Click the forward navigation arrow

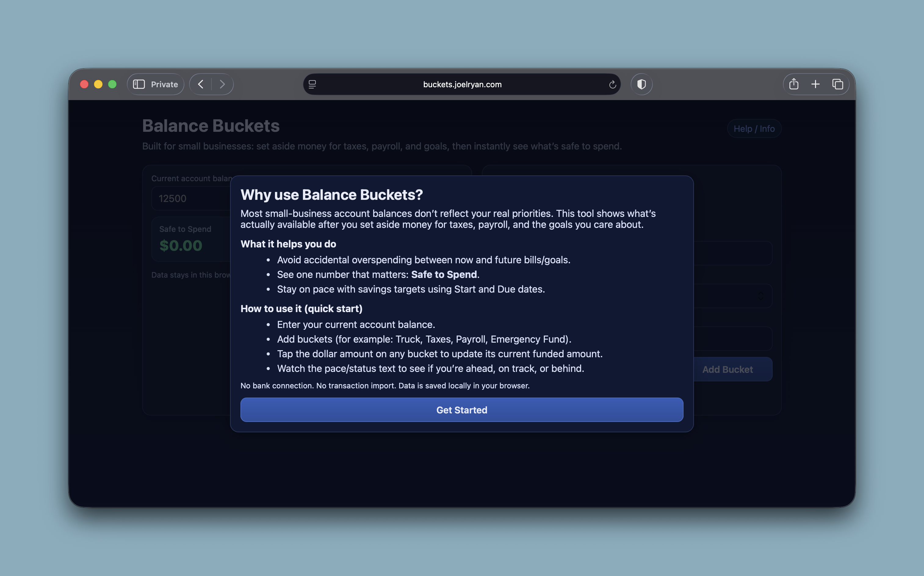pyautogui.click(x=222, y=84)
